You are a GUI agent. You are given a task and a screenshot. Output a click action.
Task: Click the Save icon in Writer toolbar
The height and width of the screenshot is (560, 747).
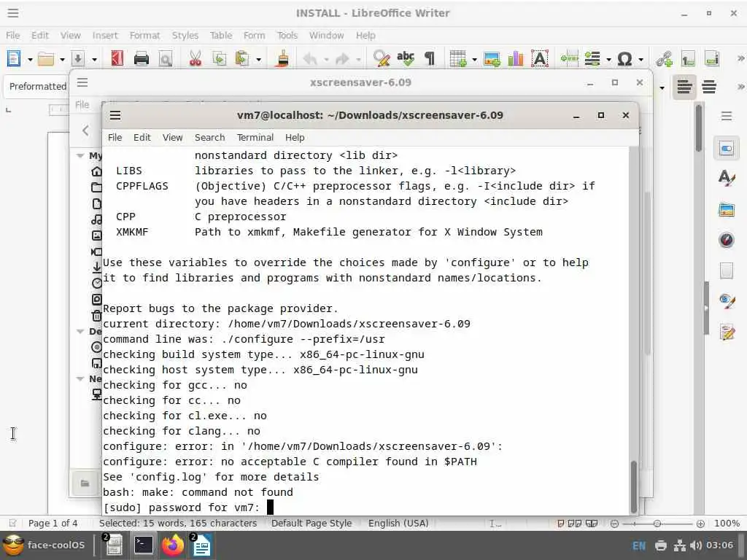(x=78, y=59)
